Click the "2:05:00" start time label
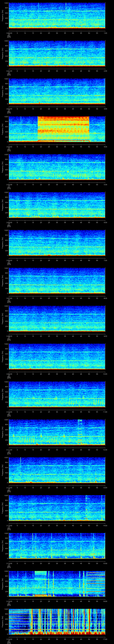This screenshot has height=644, width=114. (x=9, y=223)
